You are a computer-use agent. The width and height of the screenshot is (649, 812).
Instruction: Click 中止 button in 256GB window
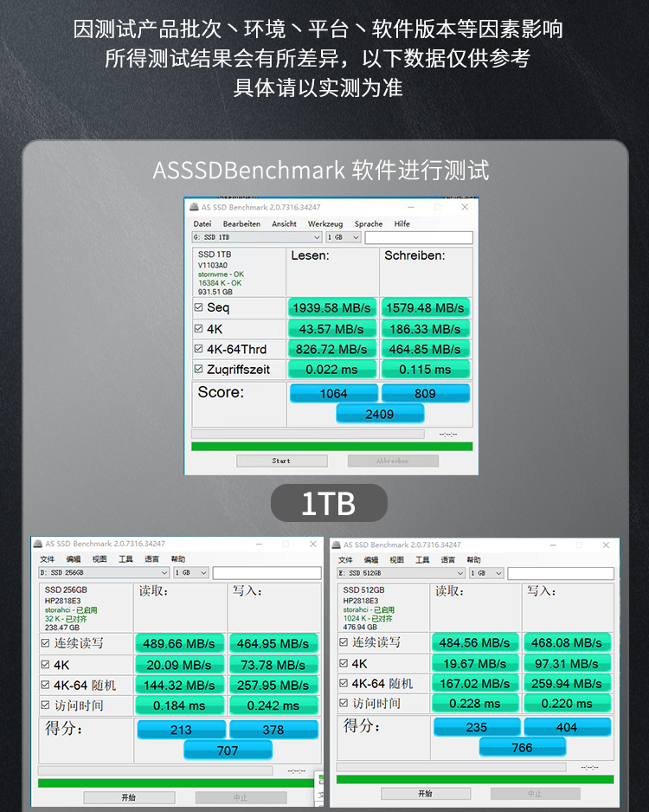[x=241, y=797]
